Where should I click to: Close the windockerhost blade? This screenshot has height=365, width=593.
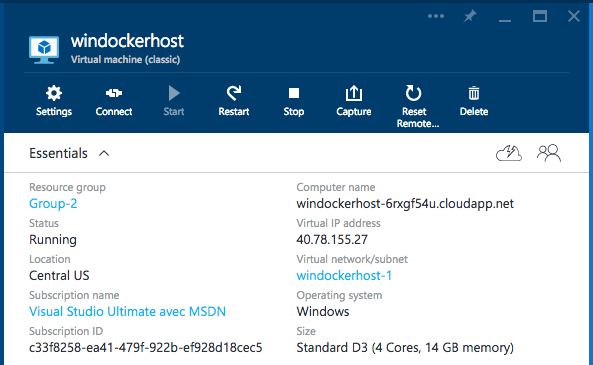click(x=574, y=16)
